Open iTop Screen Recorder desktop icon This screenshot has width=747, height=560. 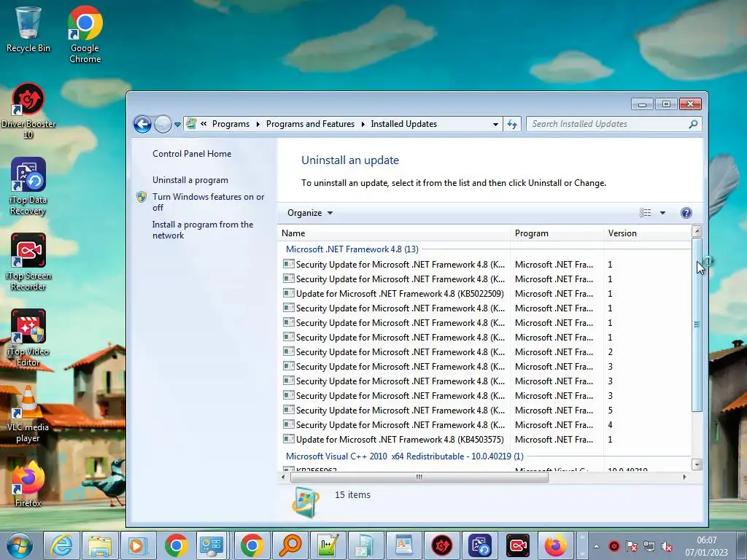tap(28, 262)
